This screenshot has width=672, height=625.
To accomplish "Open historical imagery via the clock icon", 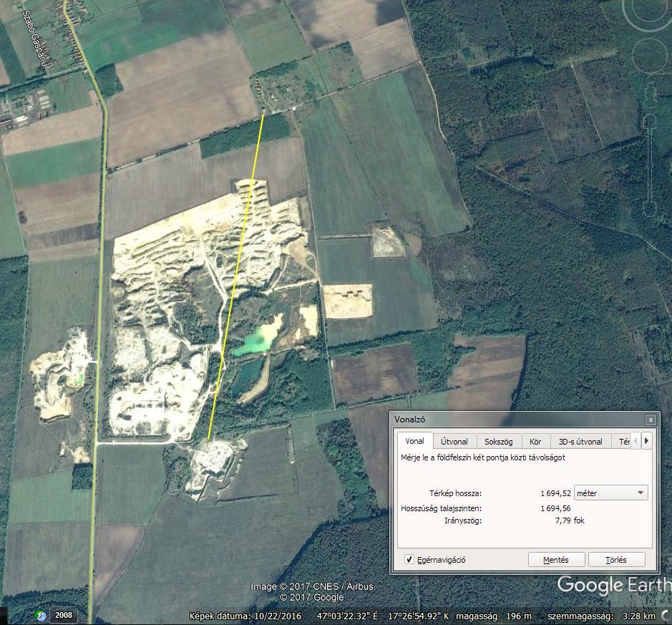I will click(41, 615).
